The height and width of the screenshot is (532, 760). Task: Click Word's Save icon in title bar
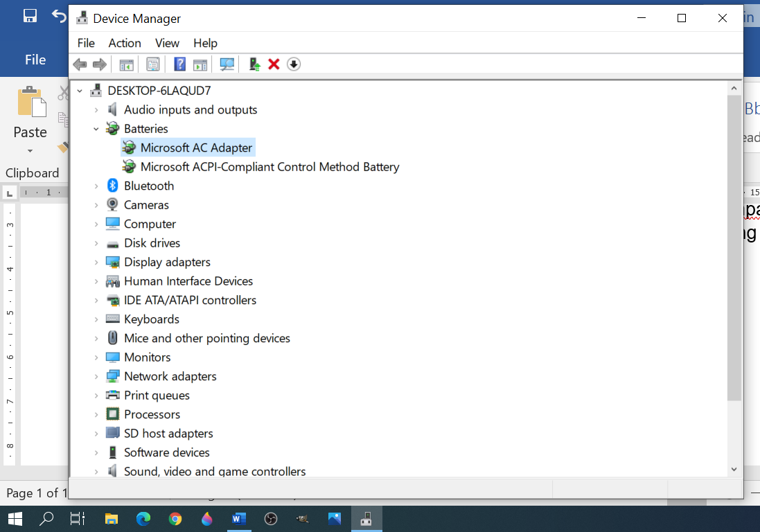coord(30,16)
